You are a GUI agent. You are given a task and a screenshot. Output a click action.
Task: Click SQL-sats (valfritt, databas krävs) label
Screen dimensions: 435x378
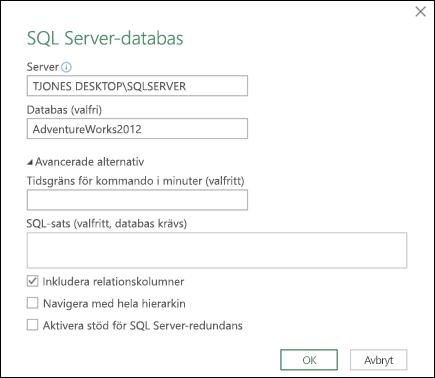[x=107, y=223]
